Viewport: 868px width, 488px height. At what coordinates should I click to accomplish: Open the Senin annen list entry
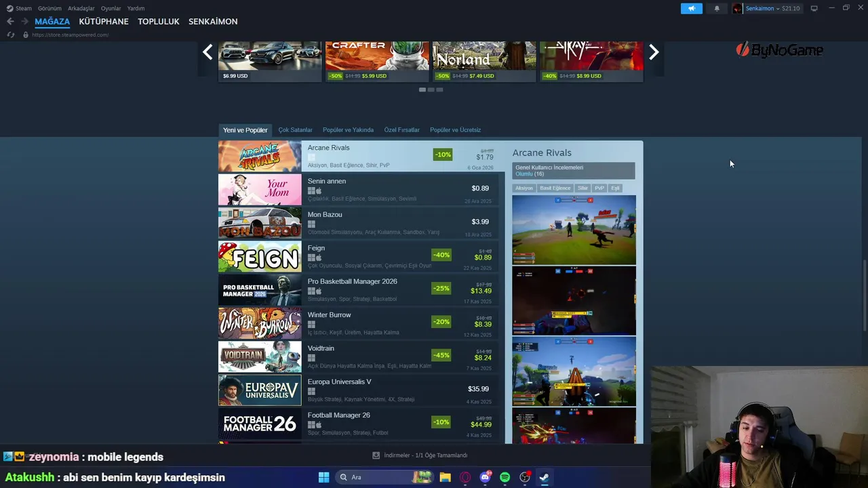tap(358, 190)
